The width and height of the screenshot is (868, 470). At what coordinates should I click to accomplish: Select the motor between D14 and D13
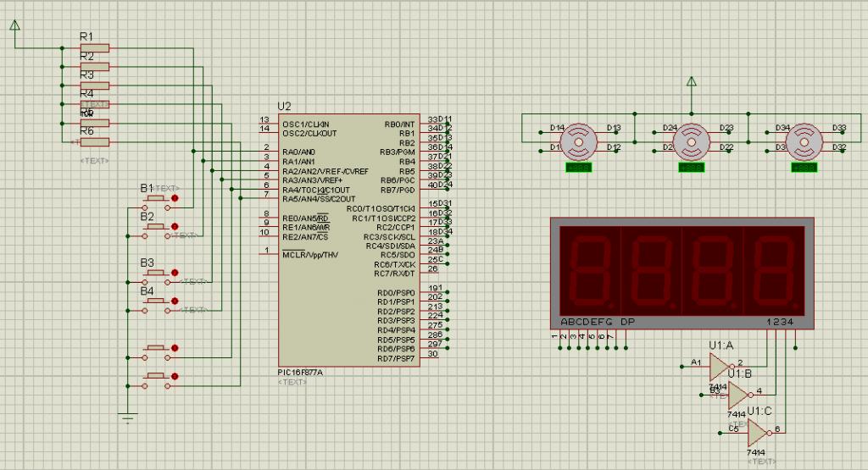[x=578, y=142]
